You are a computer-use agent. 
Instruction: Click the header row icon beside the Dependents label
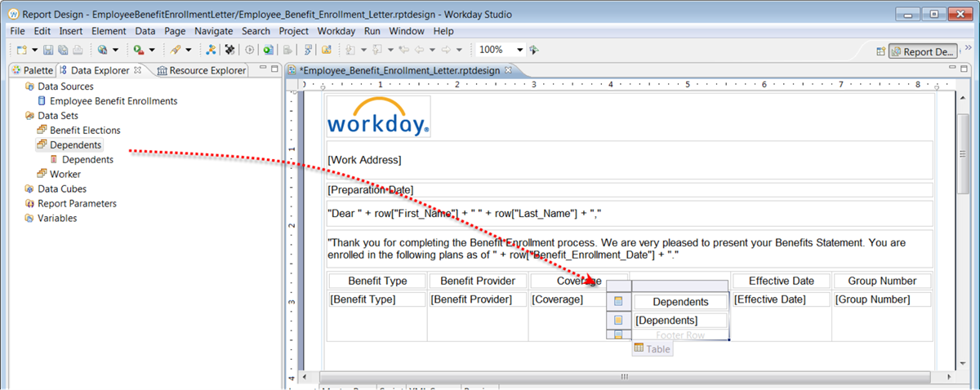coord(618,302)
